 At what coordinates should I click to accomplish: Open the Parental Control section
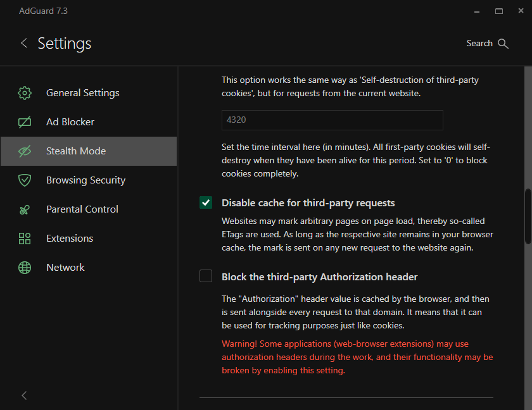click(x=82, y=209)
